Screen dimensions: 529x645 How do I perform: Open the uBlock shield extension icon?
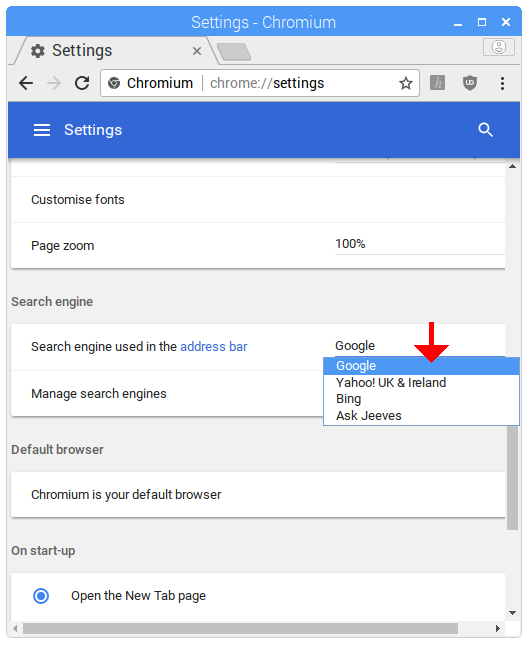click(470, 83)
